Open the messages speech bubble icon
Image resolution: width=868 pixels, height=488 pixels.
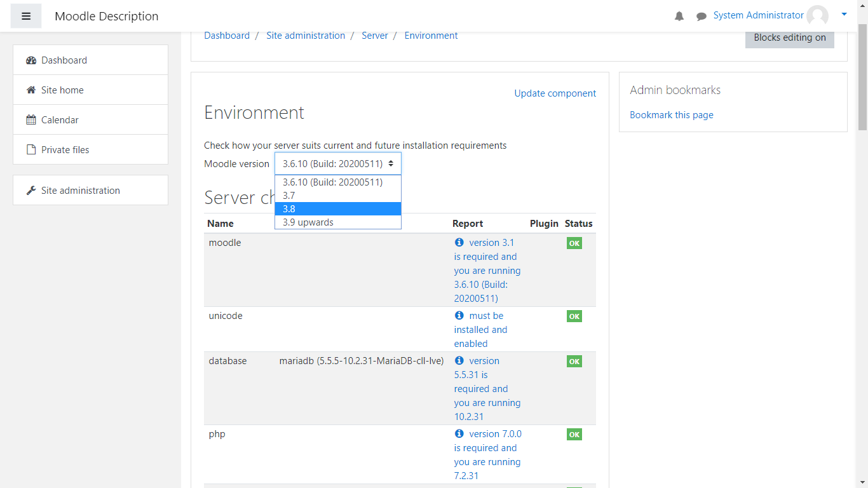[x=701, y=17]
